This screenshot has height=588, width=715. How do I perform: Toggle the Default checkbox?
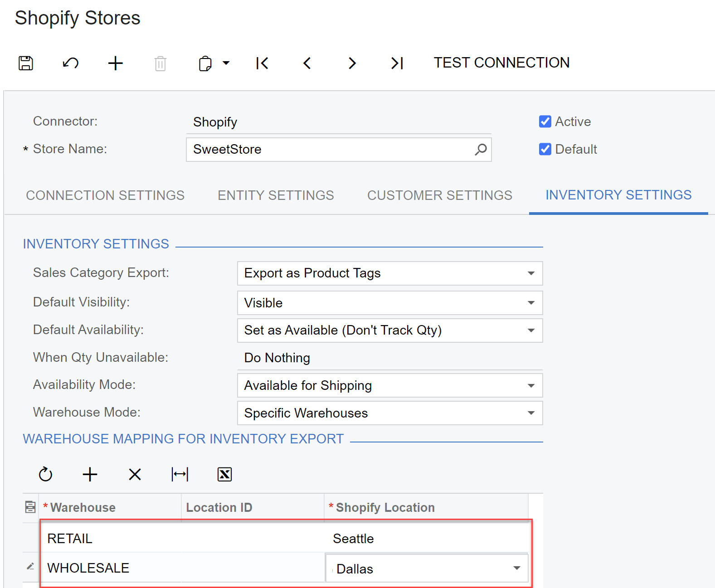pyautogui.click(x=545, y=149)
